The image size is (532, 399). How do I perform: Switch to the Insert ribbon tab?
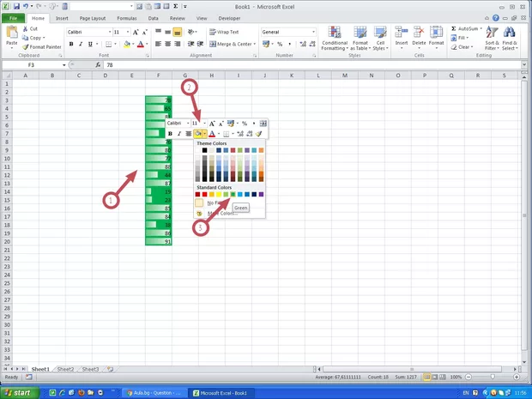(x=62, y=18)
